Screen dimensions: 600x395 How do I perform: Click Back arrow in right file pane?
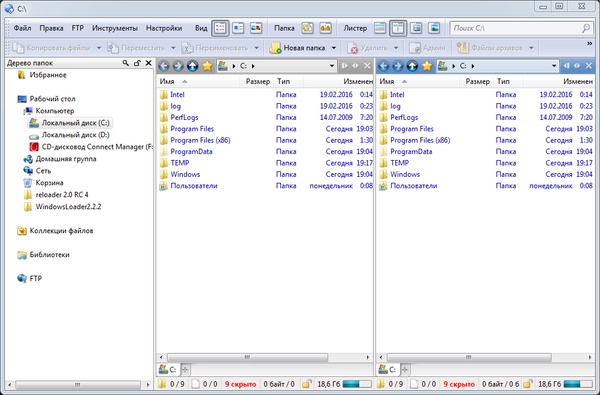coord(383,66)
